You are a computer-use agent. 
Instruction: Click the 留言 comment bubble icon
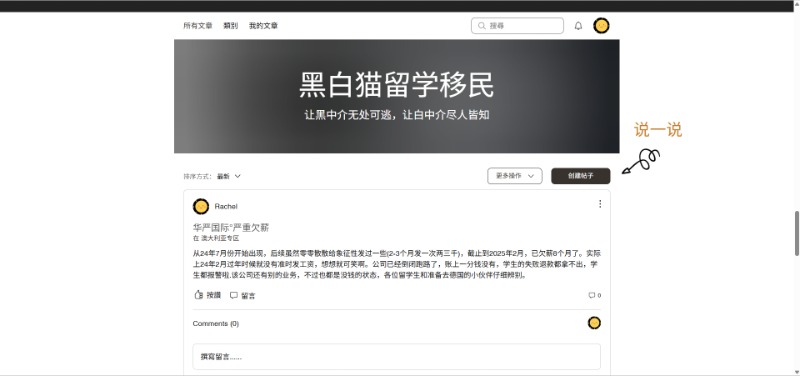point(234,295)
